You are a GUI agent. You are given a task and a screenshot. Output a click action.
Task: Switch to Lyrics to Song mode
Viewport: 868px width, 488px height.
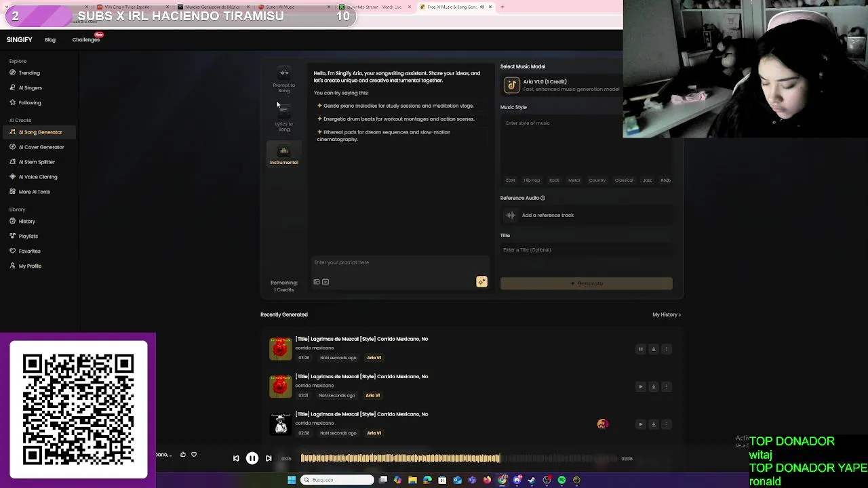tap(284, 119)
